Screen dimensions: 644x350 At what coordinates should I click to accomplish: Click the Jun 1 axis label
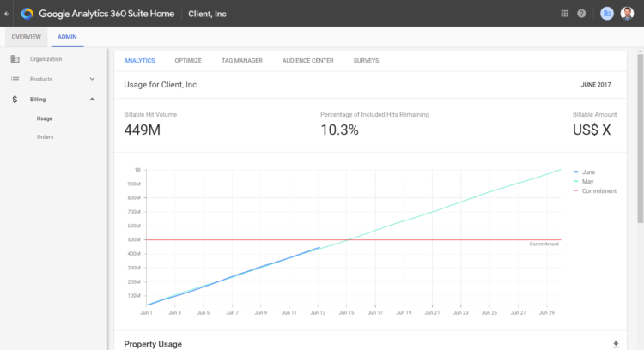[146, 312]
